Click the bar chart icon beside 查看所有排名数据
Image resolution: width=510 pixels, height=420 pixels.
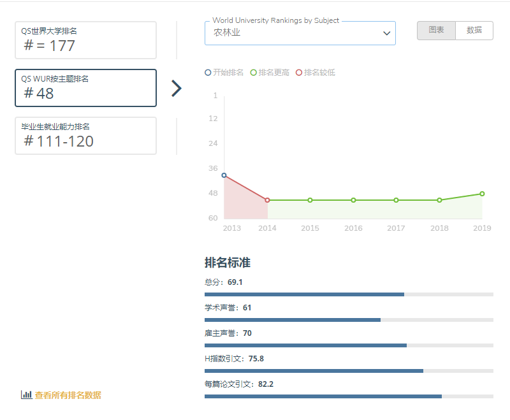[26, 395]
